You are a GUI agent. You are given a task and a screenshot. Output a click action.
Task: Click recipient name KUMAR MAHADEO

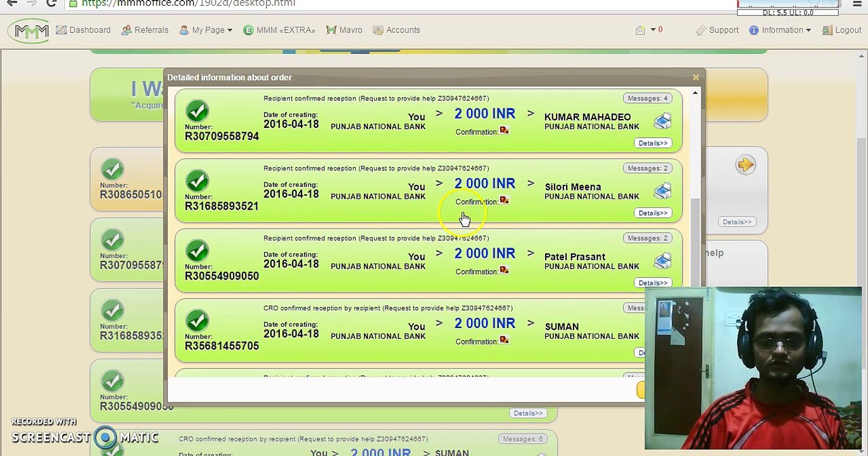tap(588, 117)
